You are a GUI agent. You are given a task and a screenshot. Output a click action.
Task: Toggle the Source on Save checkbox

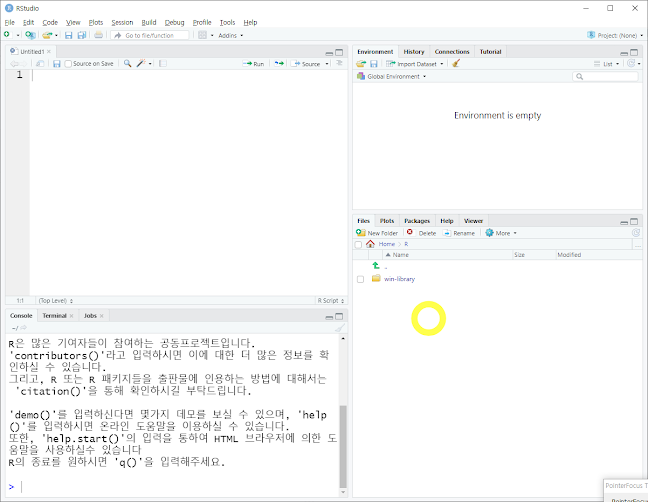pyautogui.click(x=68, y=64)
